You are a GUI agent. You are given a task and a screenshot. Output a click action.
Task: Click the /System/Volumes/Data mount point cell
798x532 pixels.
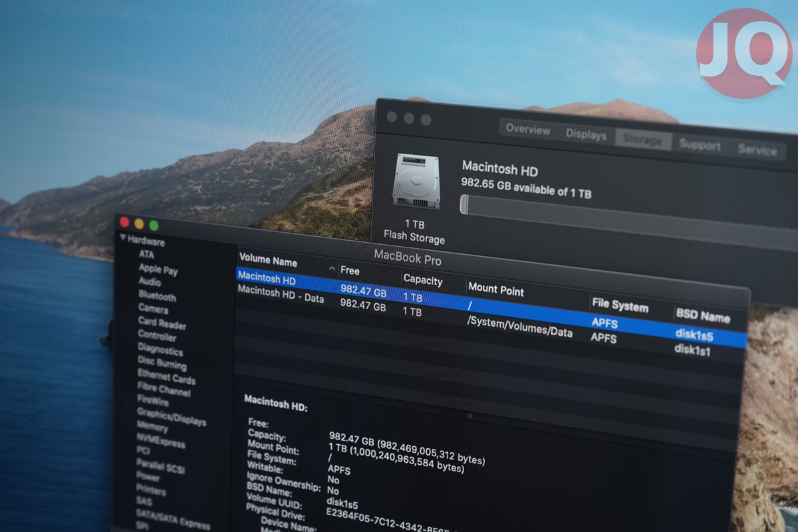coord(520,327)
